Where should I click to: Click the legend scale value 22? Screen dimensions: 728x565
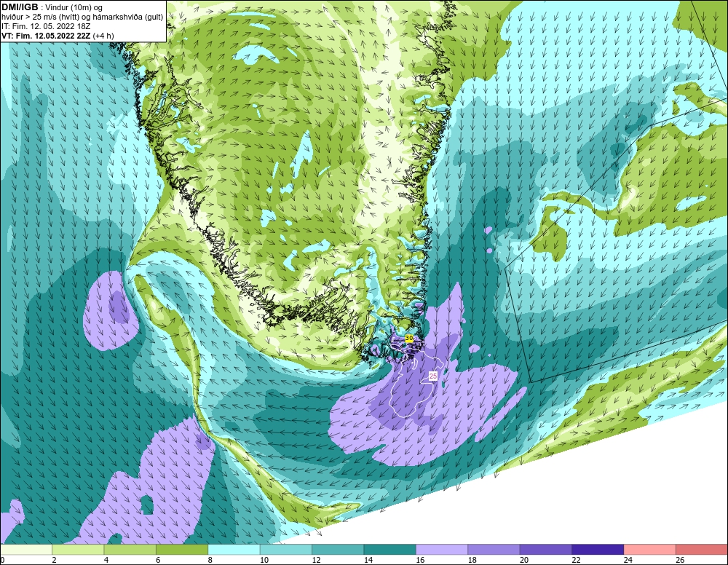point(576,560)
